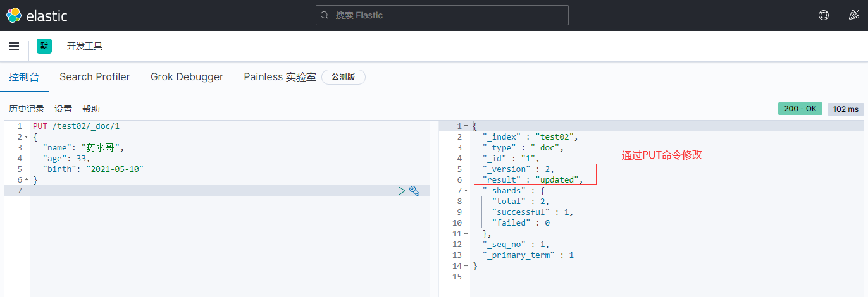Switch to the Search Profiler tab

click(95, 77)
